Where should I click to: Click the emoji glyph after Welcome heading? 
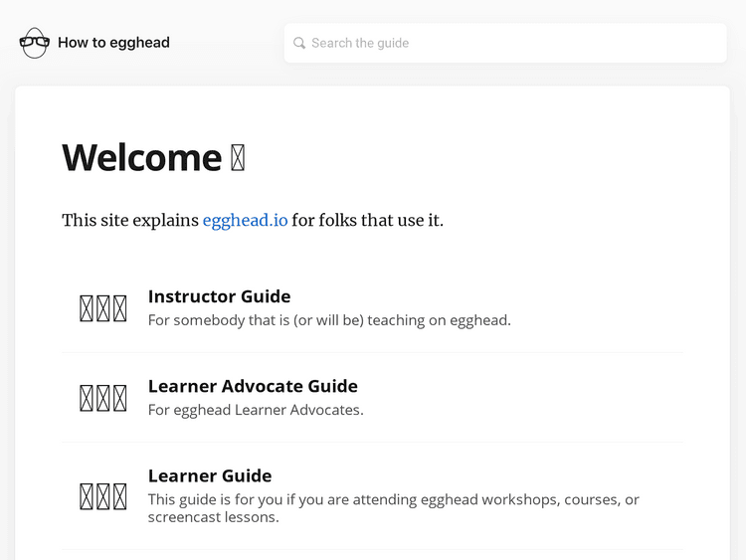[x=238, y=158]
